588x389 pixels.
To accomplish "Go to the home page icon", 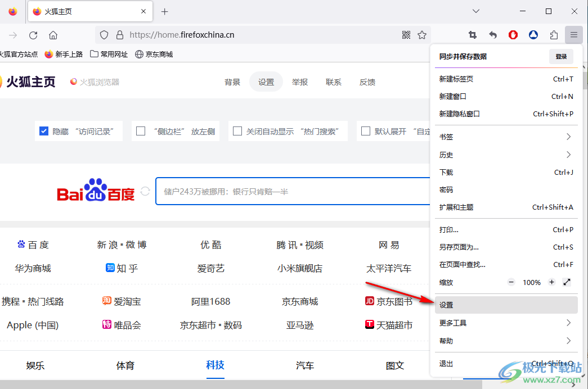I will tap(53, 35).
